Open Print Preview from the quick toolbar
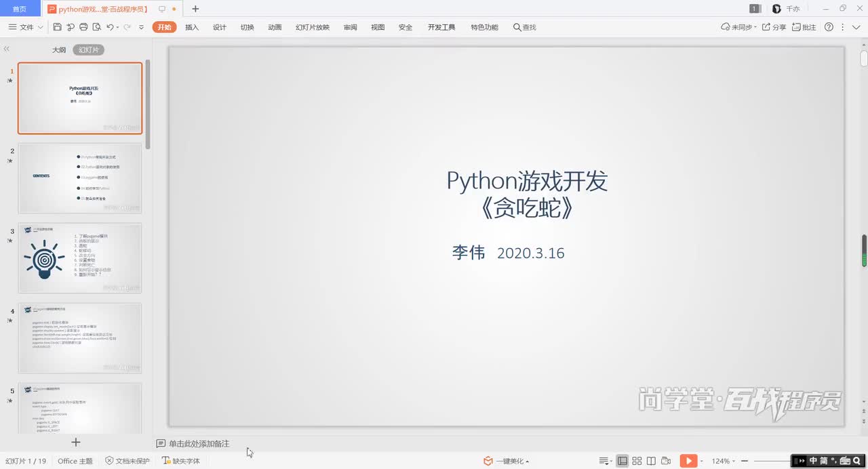Screen dimensions: 868x469 (x=96, y=27)
